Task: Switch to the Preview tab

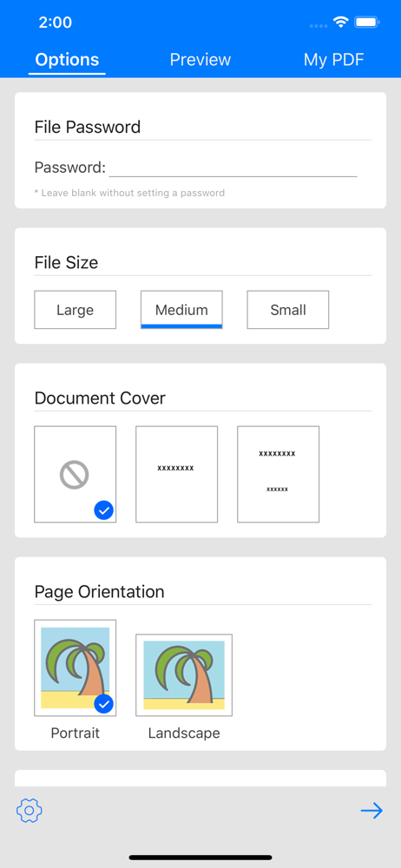Action: click(x=200, y=59)
